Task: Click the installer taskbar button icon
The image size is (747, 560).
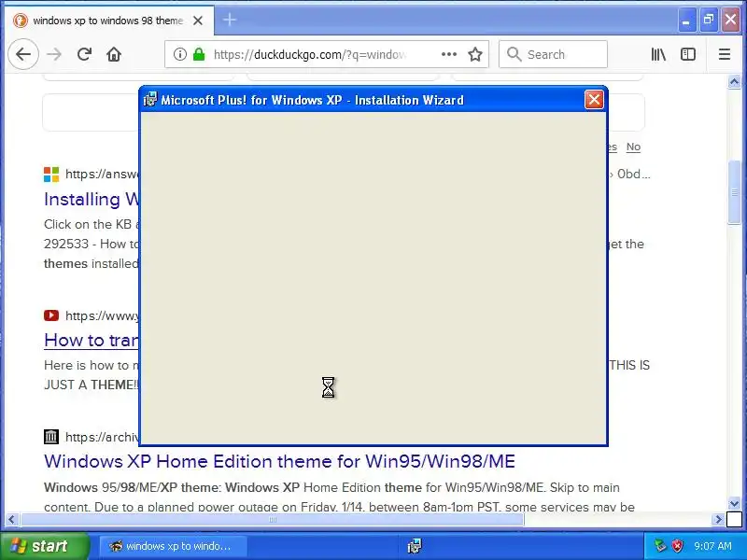Action: 415,546
